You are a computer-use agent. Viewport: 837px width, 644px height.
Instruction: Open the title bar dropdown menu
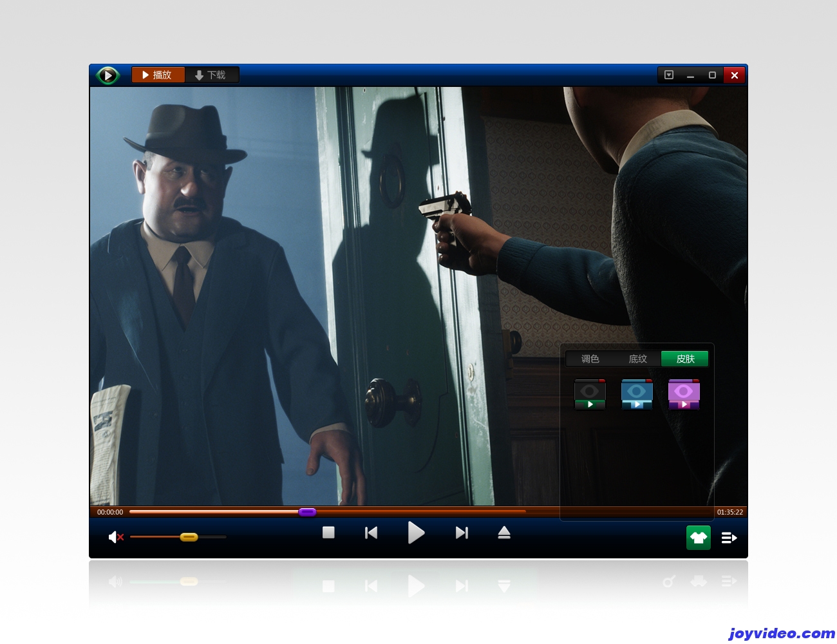[669, 75]
